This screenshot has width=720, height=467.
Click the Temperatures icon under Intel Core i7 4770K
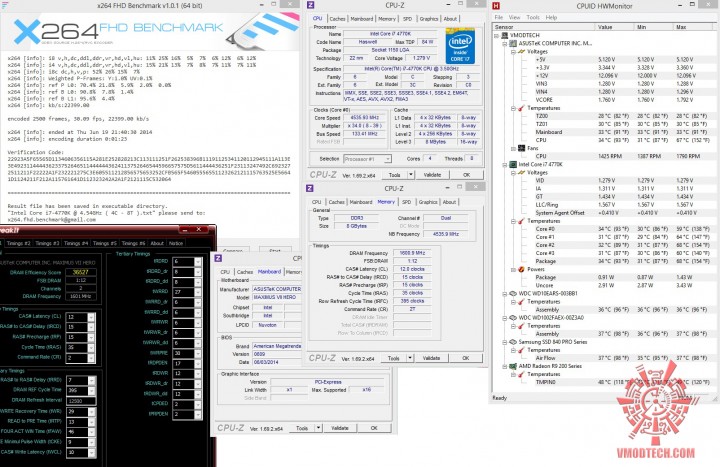click(x=521, y=221)
